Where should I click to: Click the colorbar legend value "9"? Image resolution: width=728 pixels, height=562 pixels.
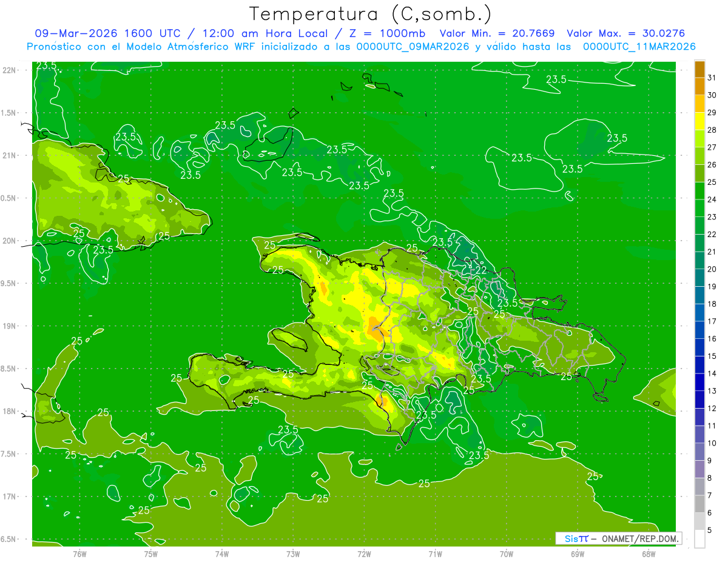coord(710,461)
